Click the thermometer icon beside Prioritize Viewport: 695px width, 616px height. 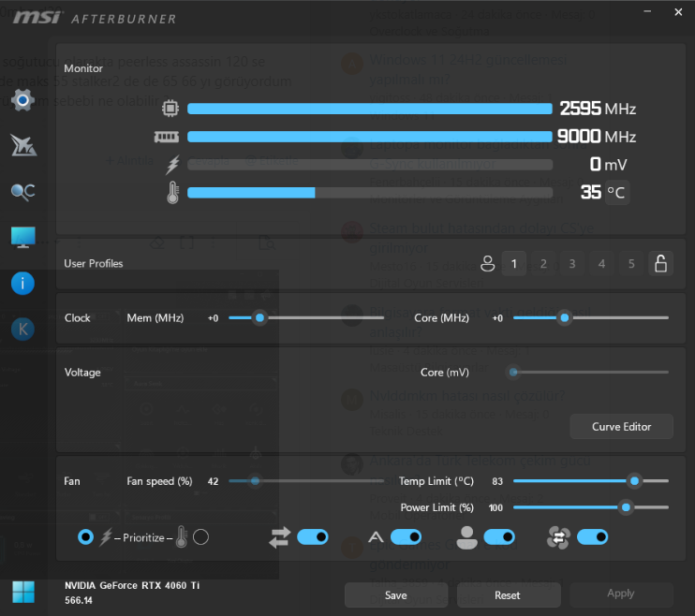(182, 537)
